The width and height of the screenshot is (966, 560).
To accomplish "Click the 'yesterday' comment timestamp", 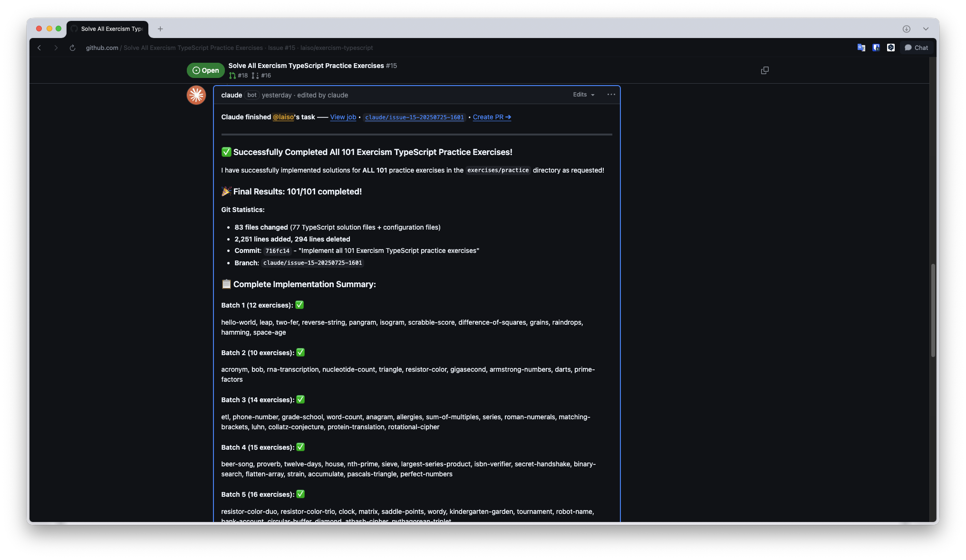I will pyautogui.click(x=277, y=95).
